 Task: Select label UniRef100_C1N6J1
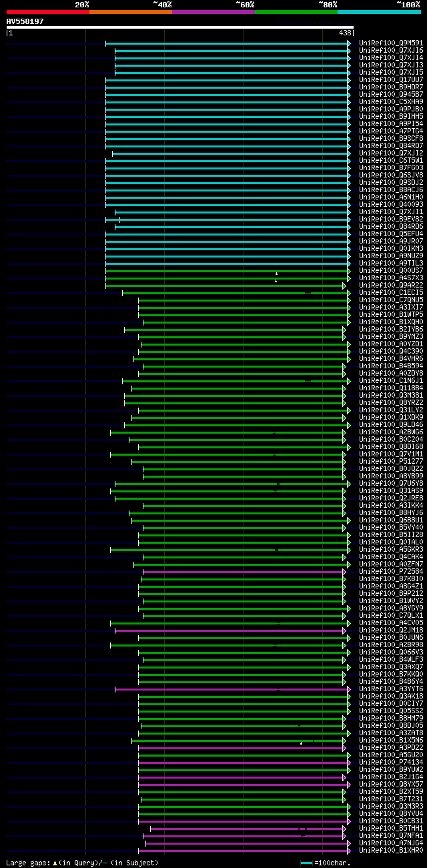[x=391, y=381]
